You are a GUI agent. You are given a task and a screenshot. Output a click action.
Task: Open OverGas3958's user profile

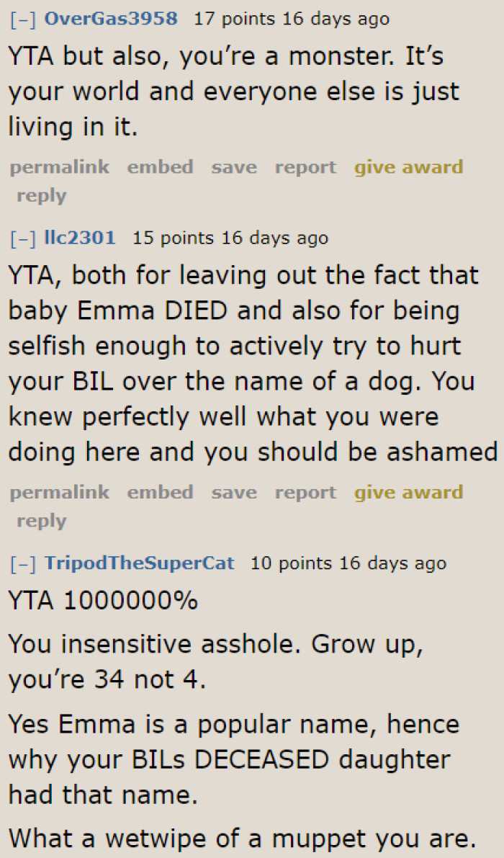tap(111, 19)
